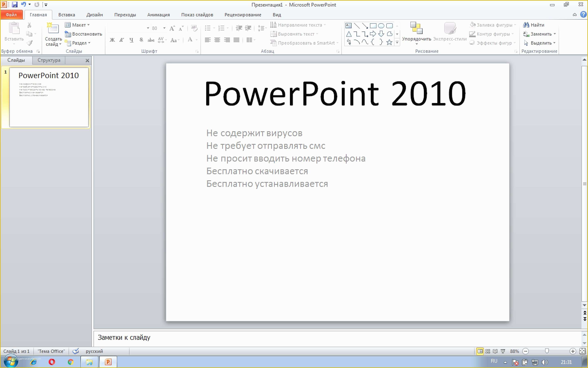Toggle underline formatting (Ч)
Screen dimensions: 588x368
(x=131, y=40)
